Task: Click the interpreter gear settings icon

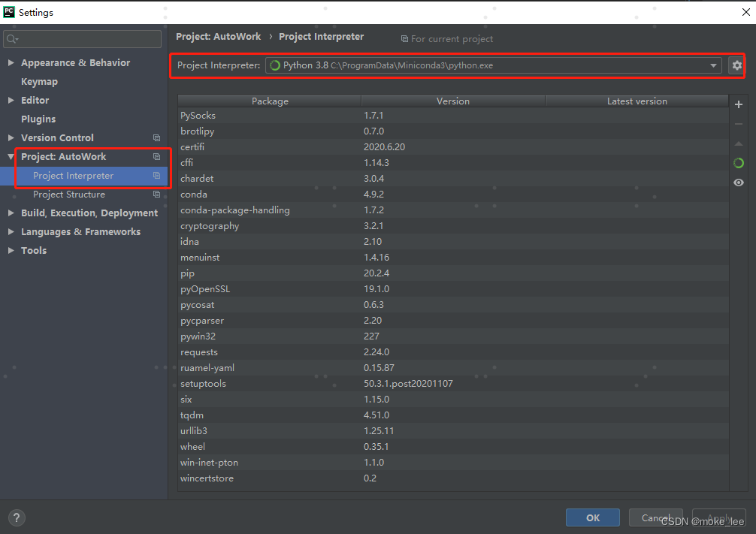Action: [x=736, y=65]
